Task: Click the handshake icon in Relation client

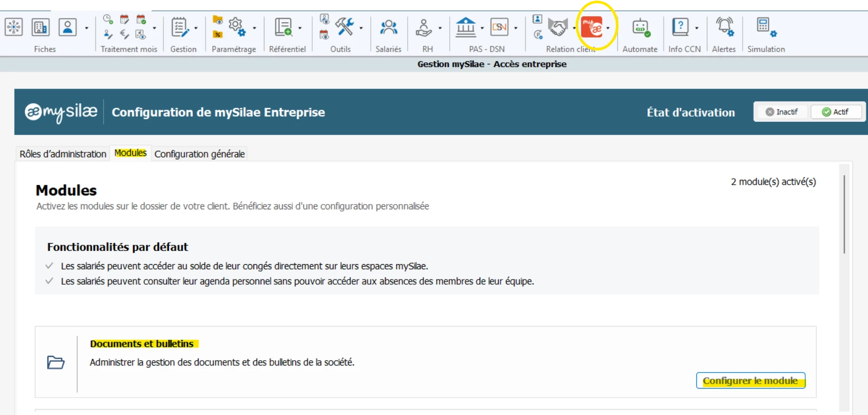Action: 558,27
